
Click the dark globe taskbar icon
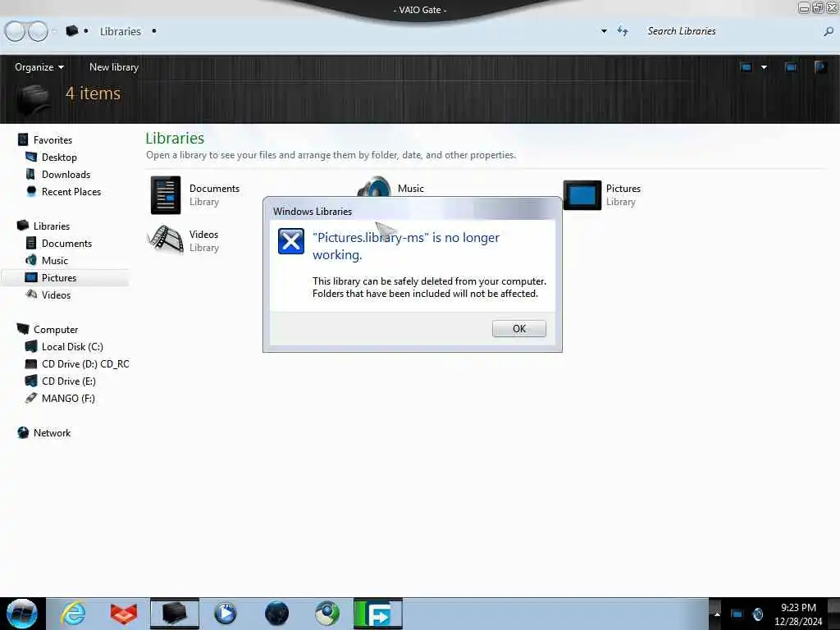[x=276, y=614]
